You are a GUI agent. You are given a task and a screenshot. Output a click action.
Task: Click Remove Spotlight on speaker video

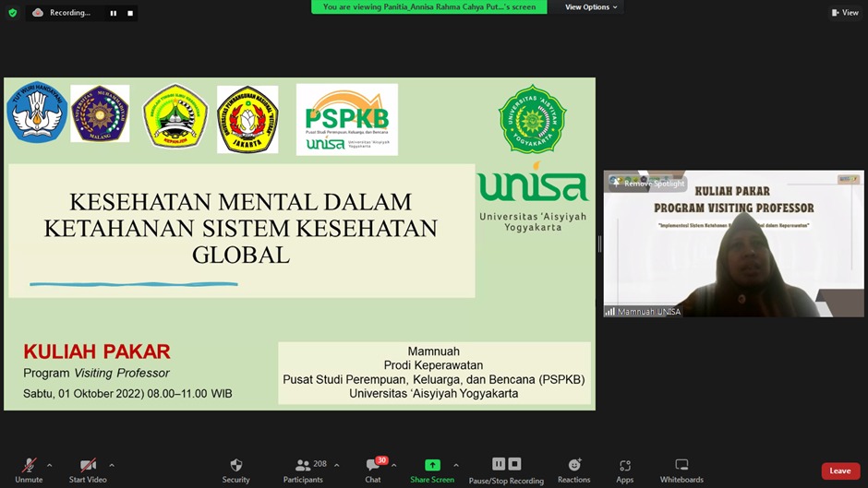648,184
